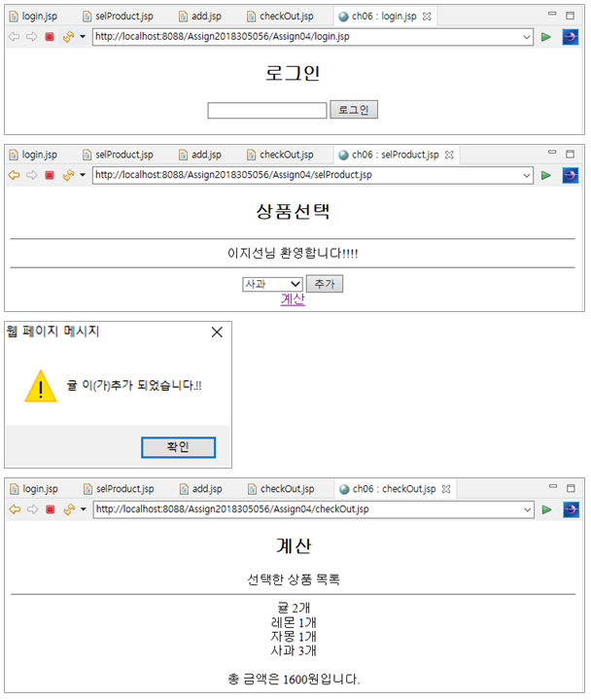Click the 로그인 submit button
The height and width of the screenshot is (700, 591).
tap(354, 109)
